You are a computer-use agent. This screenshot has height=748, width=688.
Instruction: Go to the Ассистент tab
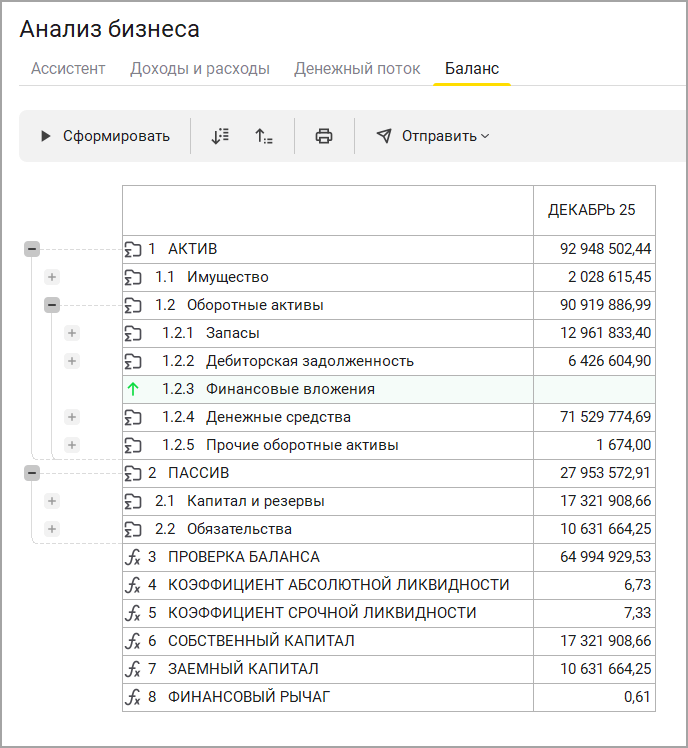[68, 69]
